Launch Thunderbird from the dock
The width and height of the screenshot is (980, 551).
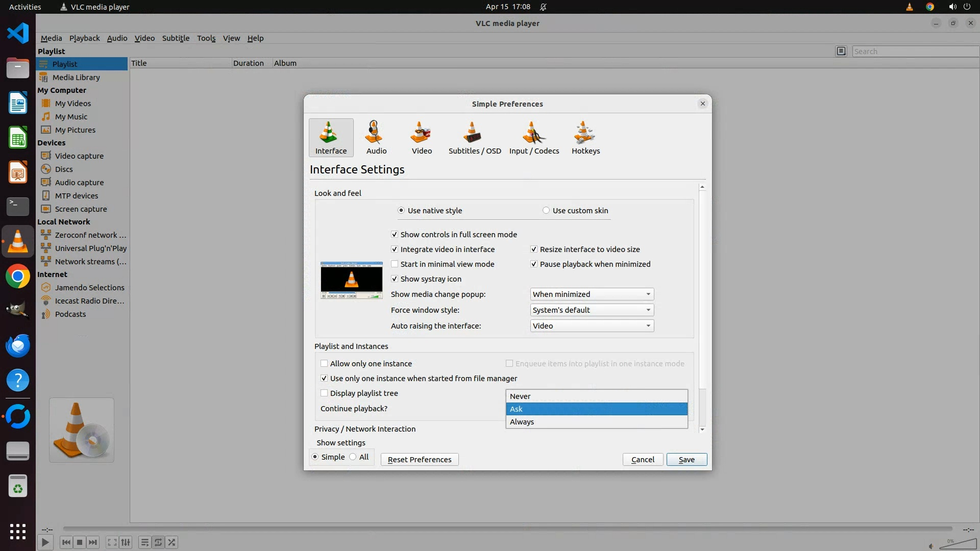coord(18,346)
